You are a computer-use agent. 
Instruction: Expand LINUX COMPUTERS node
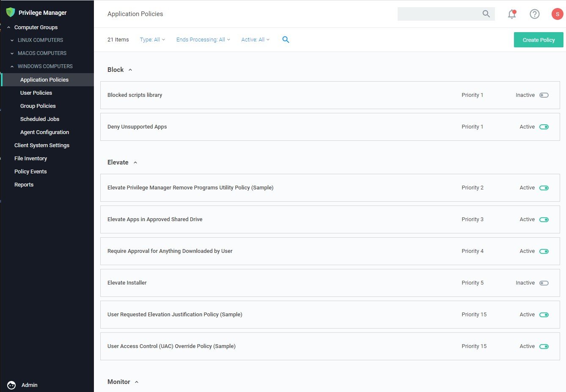[x=12, y=40]
